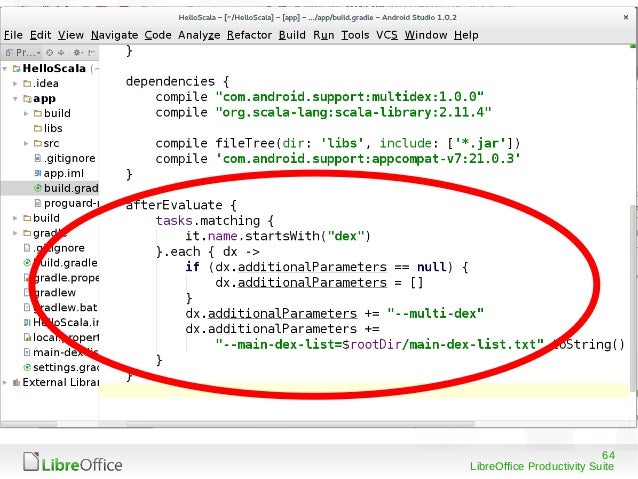The width and height of the screenshot is (638, 479).
Task: Expand External Libraries node
Action: click(5, 382)
